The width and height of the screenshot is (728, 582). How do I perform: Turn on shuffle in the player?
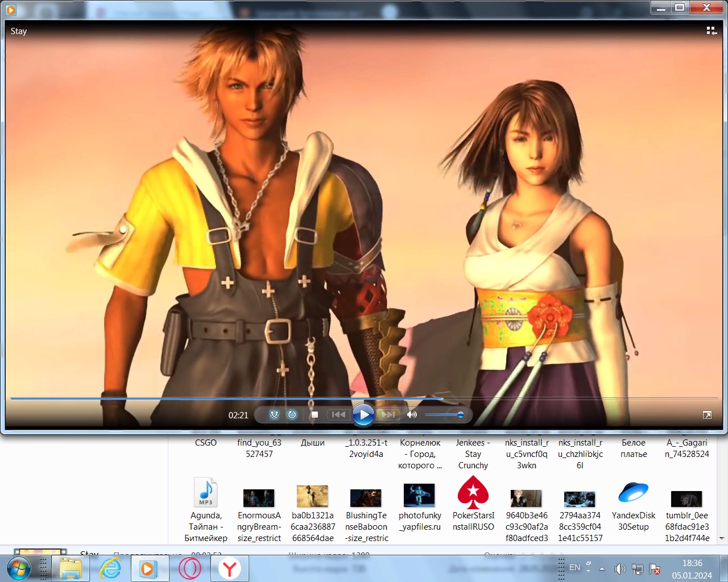tap(274, 415)
